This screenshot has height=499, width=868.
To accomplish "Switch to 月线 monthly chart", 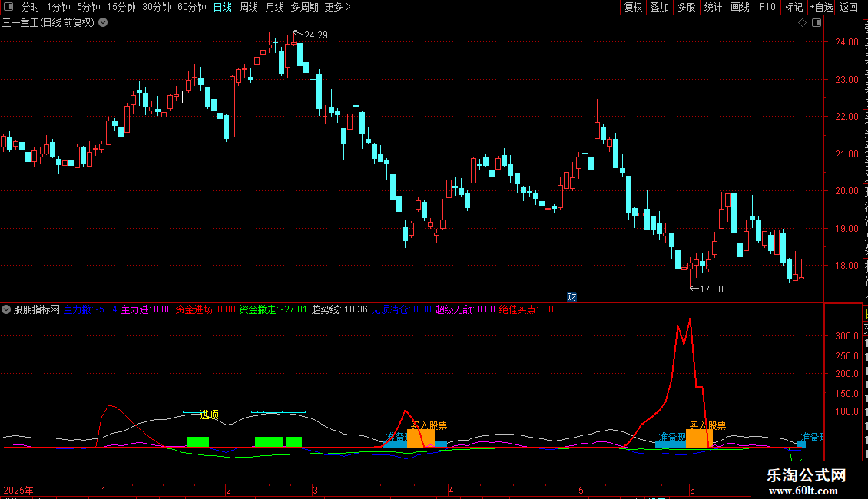I will pos(274,7).
